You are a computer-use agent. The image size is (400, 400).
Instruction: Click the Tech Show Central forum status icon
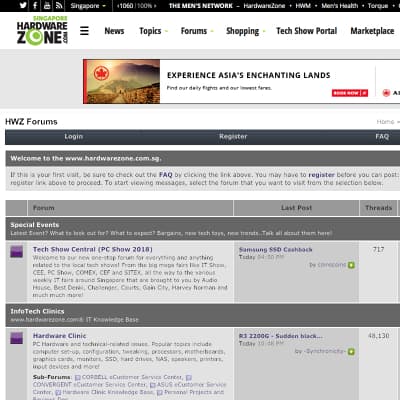pos(17,251)
